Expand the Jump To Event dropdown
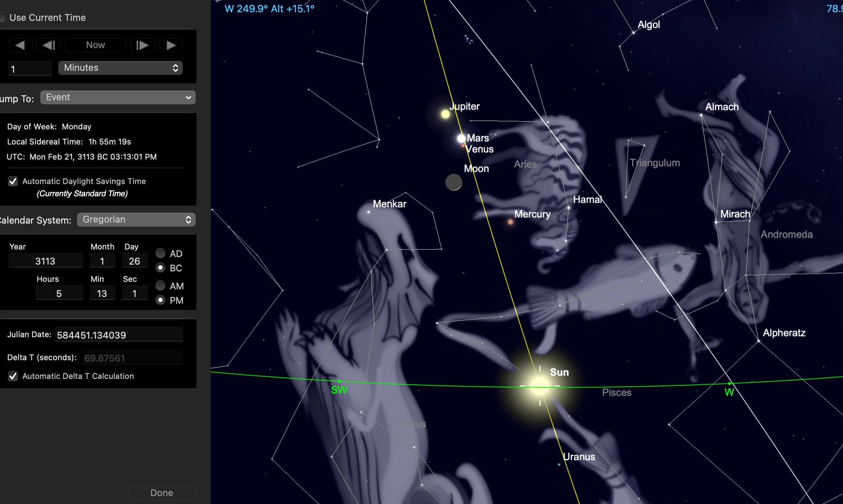This screenshot has width=843, height=504. 118,97
